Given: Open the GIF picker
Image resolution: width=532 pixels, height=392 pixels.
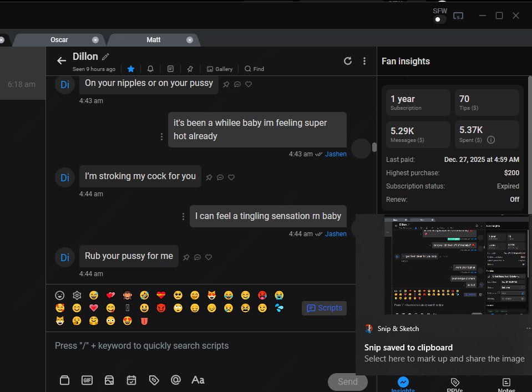Looking at the screenshot, I should pyautogui.click(x=87, y=380).
